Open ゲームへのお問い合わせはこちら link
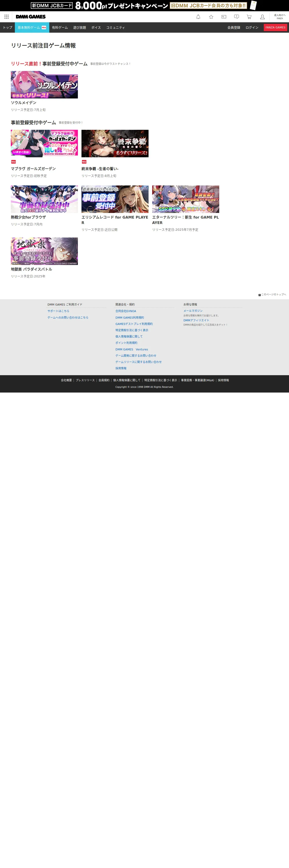 [x=68, y=318]
